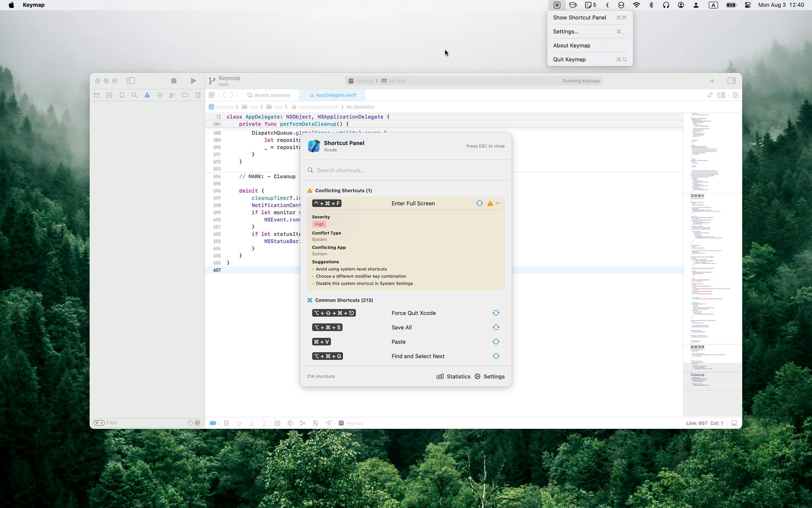This screenshot has width=812, height=508.
Task: Add an editor on the right
Action: point(736,95)
